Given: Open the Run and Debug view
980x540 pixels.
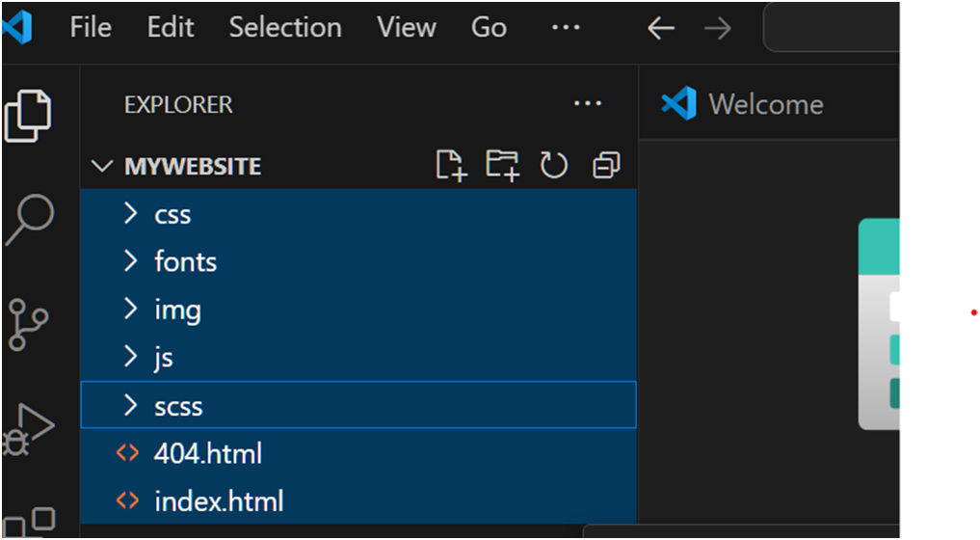Looking at the screenshot, I should pos(28,429).
